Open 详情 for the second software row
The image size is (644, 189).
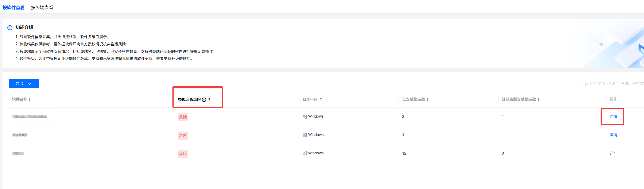point(613,135)
